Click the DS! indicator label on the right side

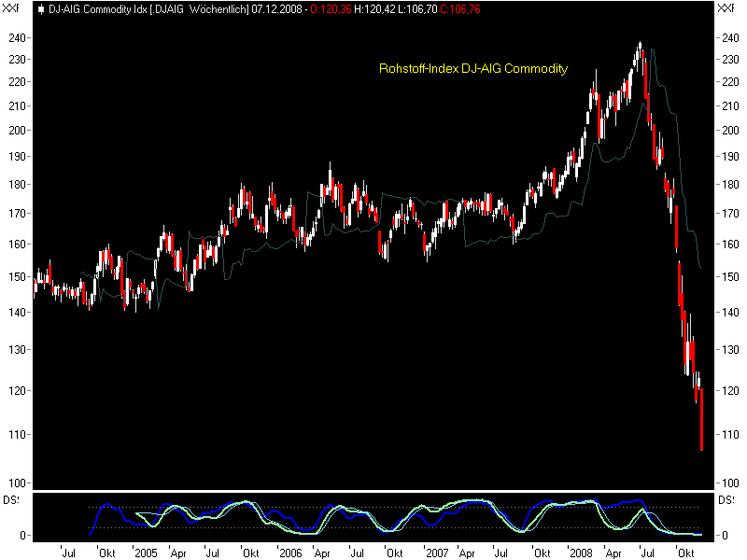[726, 500]
